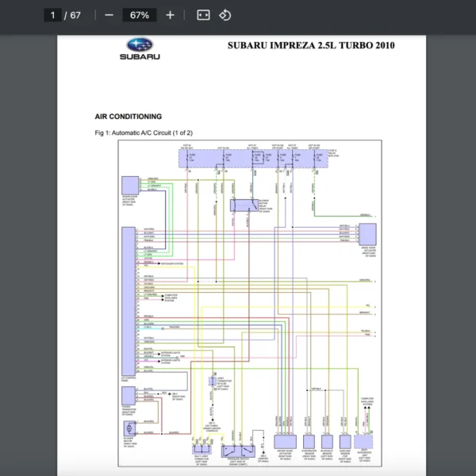Click the body integrated unit box
Viewport: 476px width, 476px height.
pos(365,442)
